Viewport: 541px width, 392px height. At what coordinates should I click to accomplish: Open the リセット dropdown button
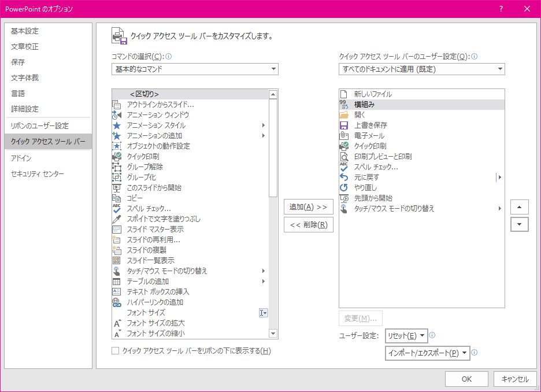[406, 336]
